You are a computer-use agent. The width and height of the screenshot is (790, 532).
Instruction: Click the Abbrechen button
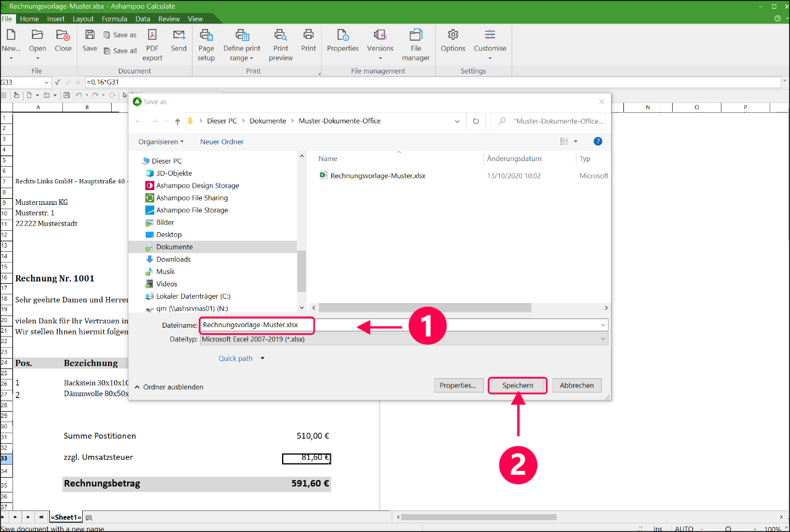577,386
